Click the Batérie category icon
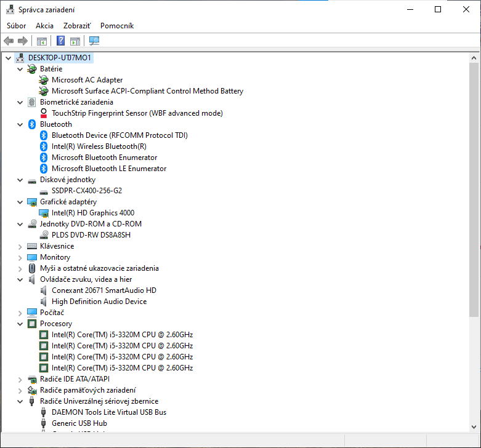Image resolution: width=481 pixels, height=448 pixels. pos(32,69)
